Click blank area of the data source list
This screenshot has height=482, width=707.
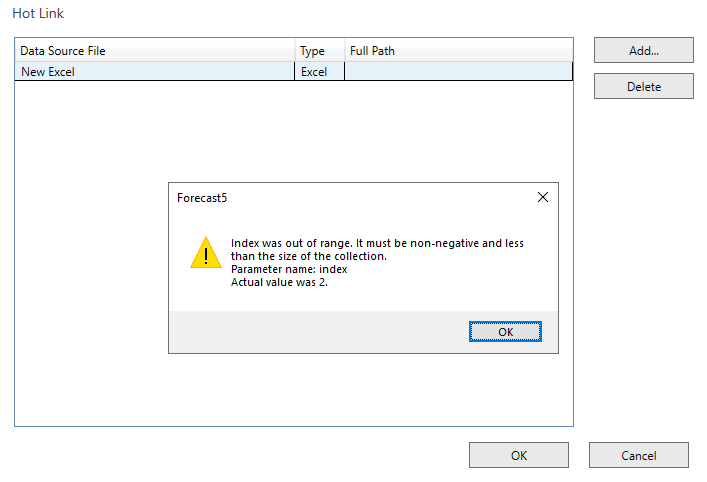(x=90, y=252)
